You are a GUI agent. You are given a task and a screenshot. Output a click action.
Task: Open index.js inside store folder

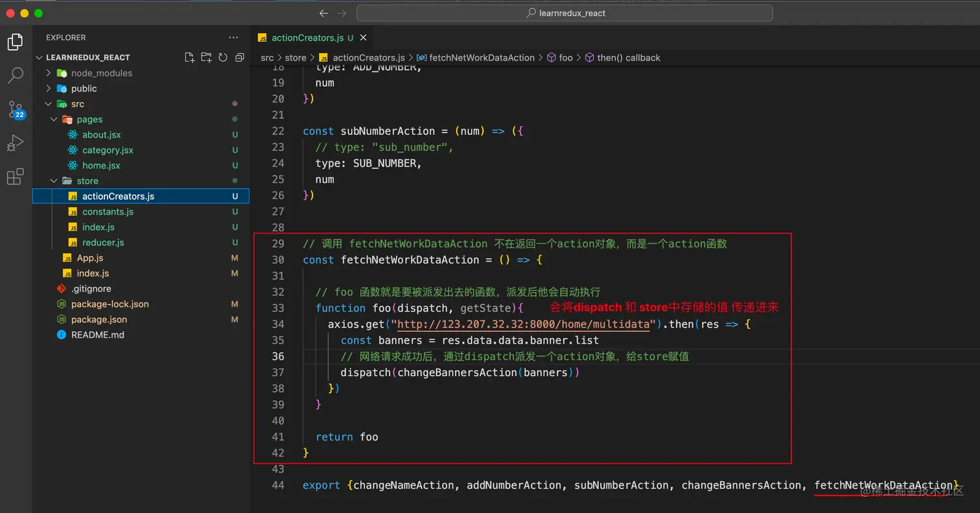(99, 227)
